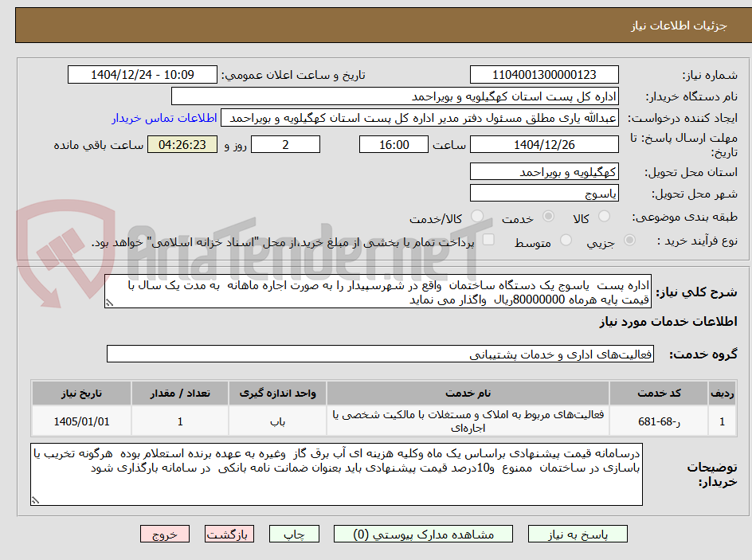This screenshot has height=560, width=752.
Task: Click the استان محل تحویل field
Action: pyautogui.click(x=544, y=171)
